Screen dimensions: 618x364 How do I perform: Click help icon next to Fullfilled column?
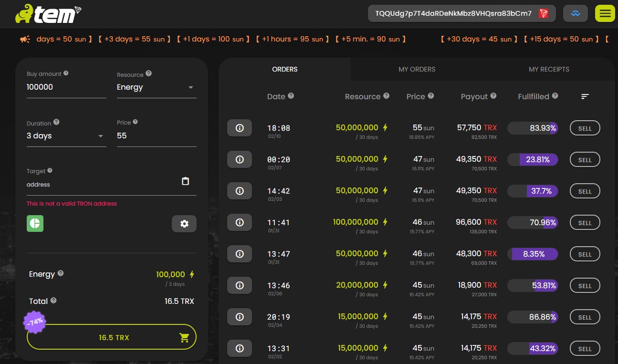555,96
